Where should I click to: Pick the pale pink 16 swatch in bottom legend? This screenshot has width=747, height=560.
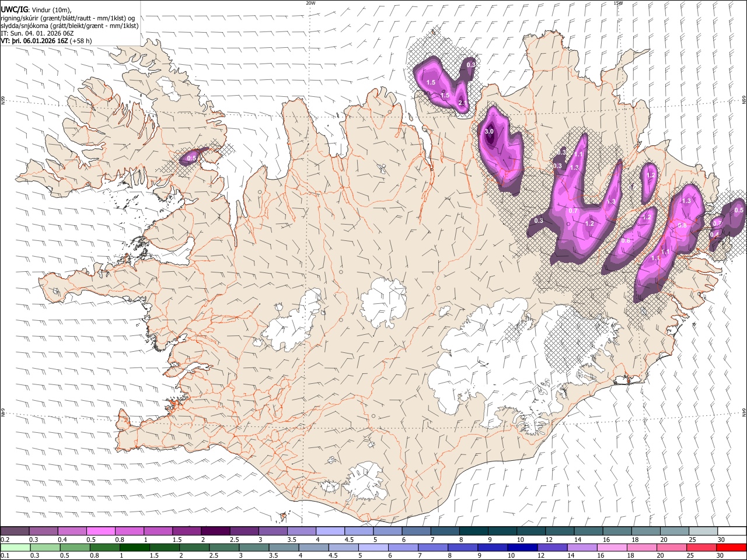click(612, 547)
